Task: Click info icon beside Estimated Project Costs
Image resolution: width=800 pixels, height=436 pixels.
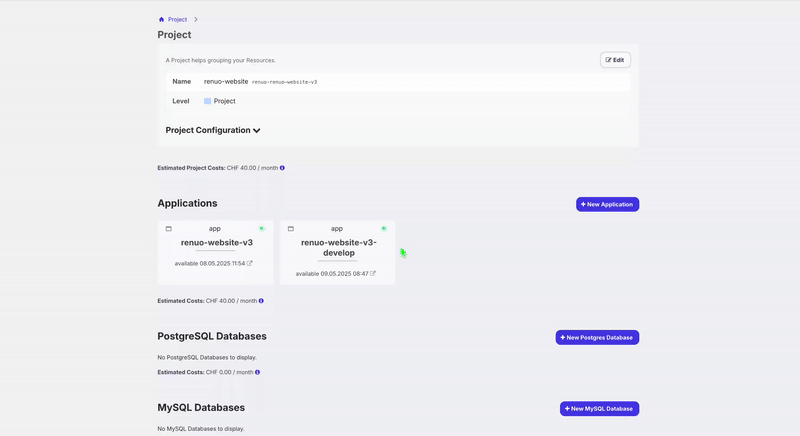Action: pos(282,168)
